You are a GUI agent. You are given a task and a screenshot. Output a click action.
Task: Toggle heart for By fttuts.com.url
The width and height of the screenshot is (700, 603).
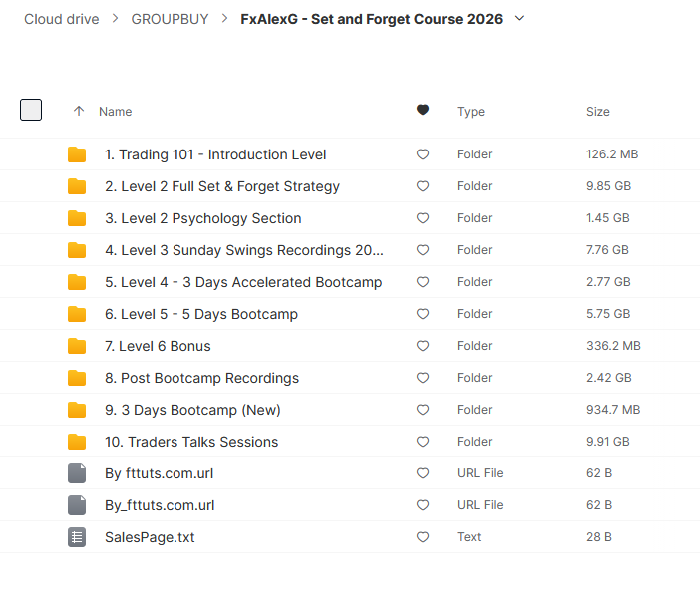point(423,473)
